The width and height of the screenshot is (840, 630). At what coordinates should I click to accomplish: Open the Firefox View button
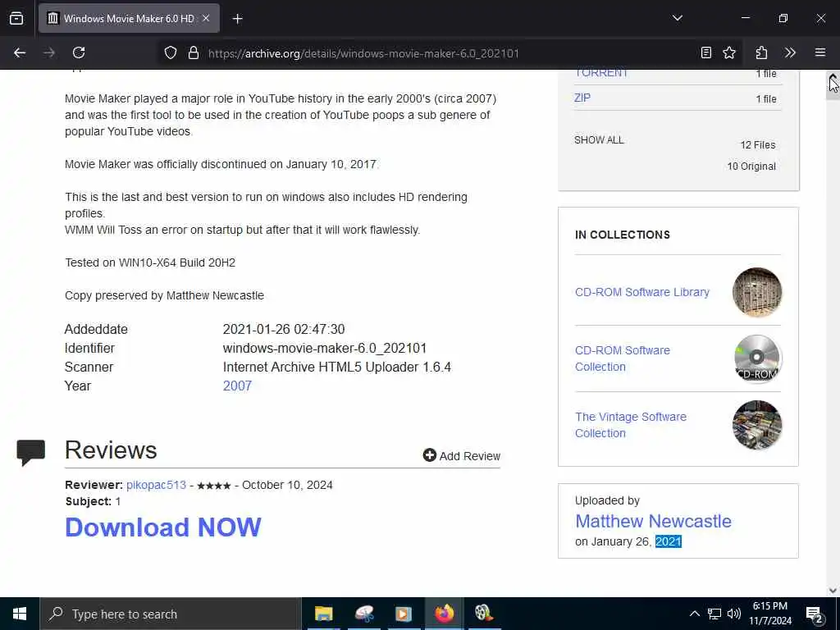click(16, 18)
